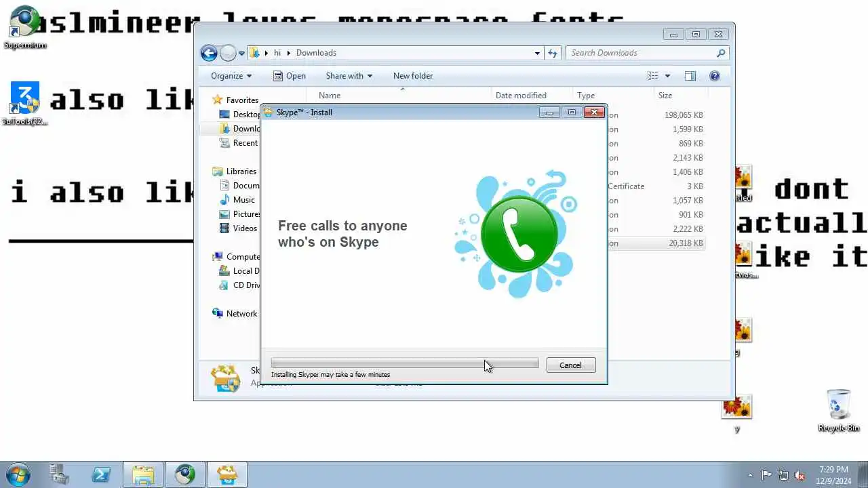Toggle the preview pane
This screenshot has width=868, height=488.
click(690, 76)
